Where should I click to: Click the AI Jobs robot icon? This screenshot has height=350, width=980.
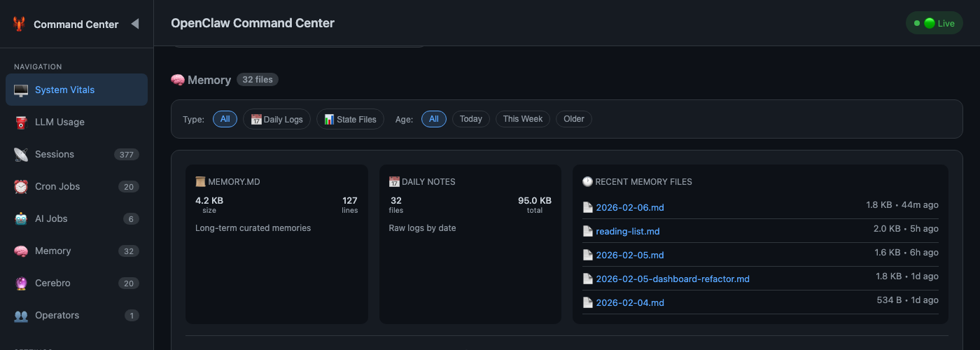(x=21, y=219)
